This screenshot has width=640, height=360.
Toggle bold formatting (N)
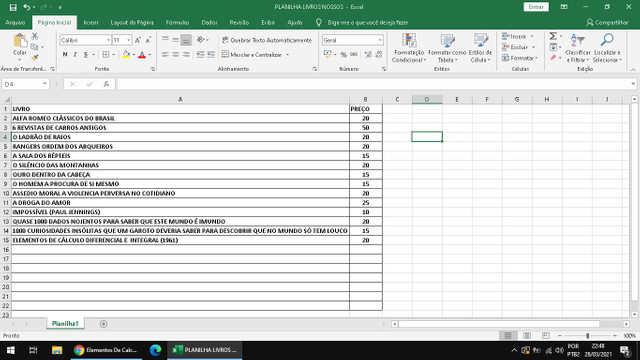(65, 54)
